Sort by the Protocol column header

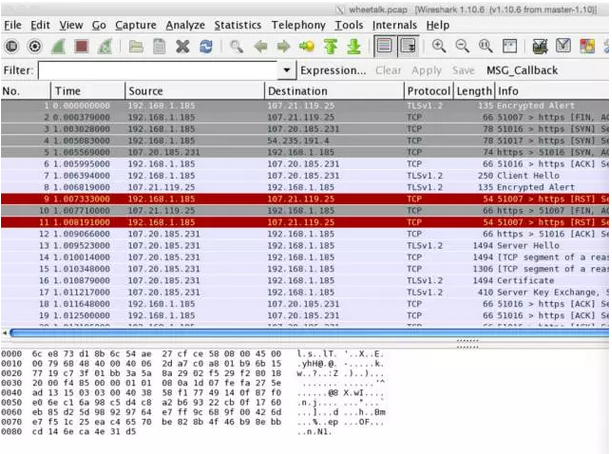(x=429, y=91)
